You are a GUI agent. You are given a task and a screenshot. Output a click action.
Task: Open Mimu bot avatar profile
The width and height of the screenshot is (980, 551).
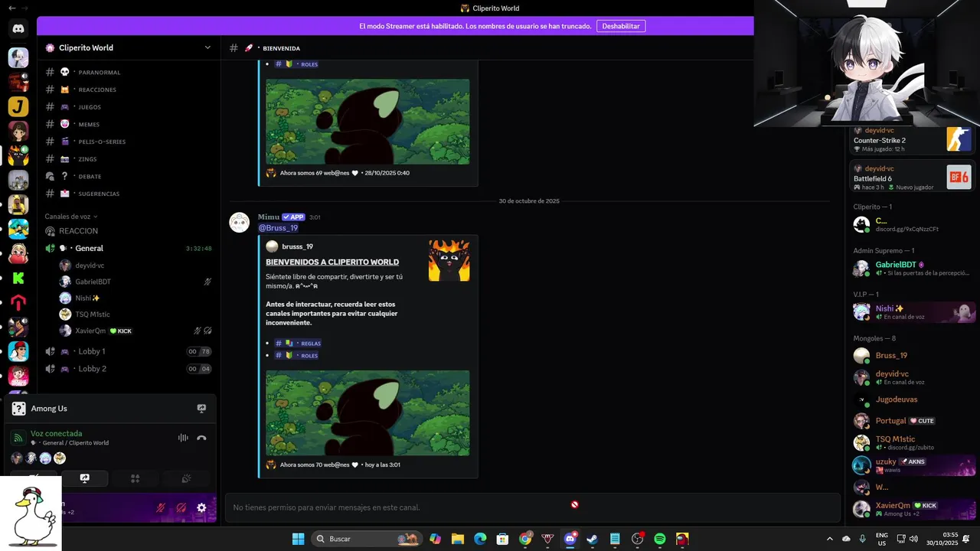tap(240, 223)
